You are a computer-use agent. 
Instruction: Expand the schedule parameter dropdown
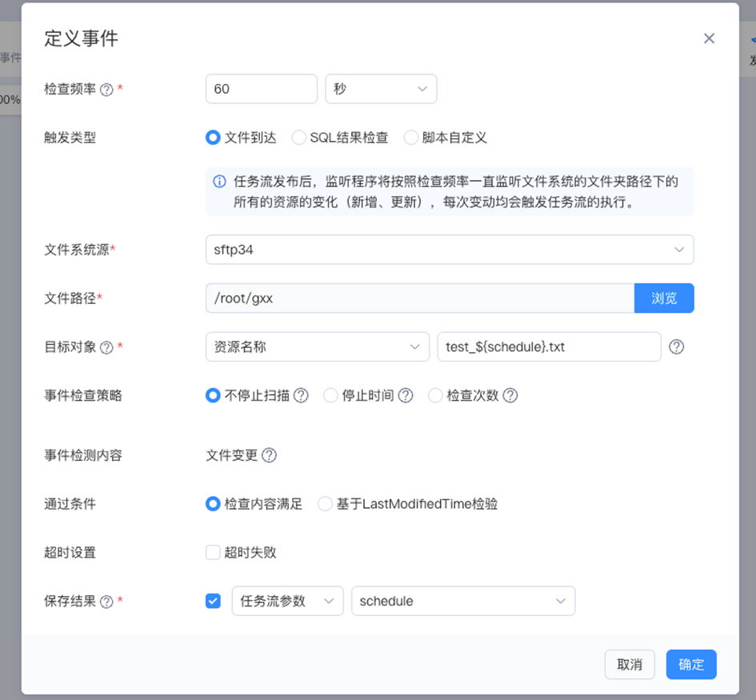[462, 601]
